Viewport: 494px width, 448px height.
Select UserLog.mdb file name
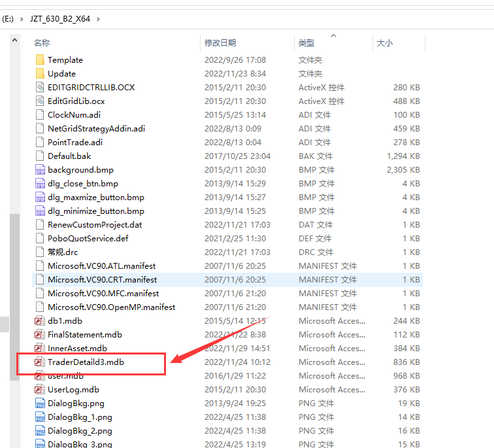coord(73,390)
